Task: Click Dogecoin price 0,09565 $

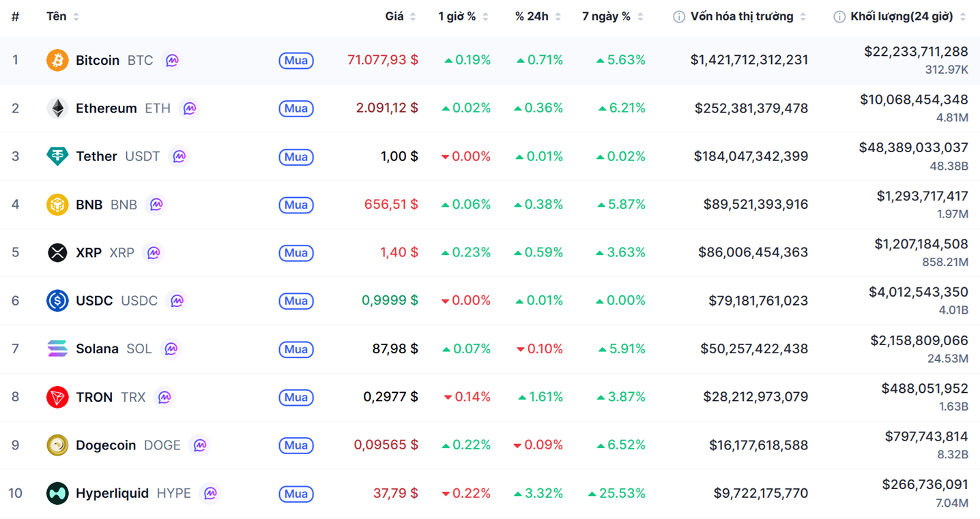Action: coord(386,445)
